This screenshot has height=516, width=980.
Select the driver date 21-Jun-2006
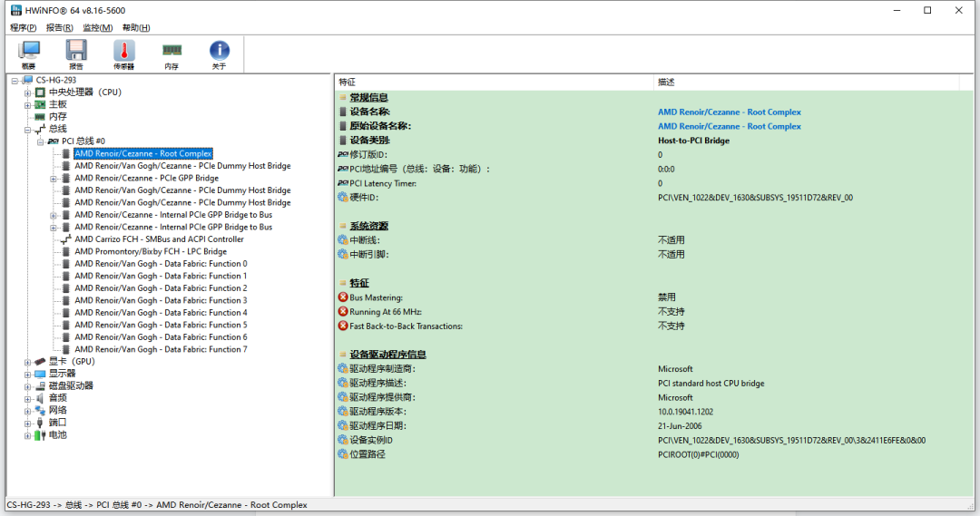680,426
